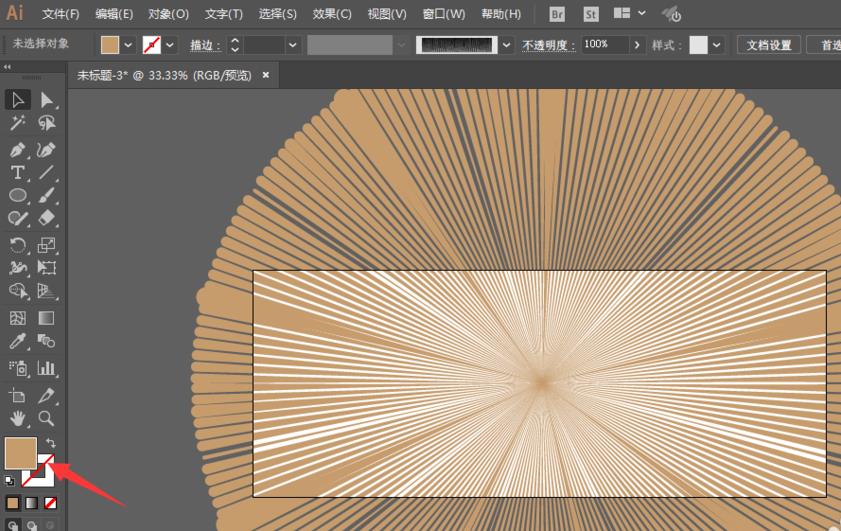Select the Zoom magnifier tool
This screenshot has height=531, width=841.
46,418
